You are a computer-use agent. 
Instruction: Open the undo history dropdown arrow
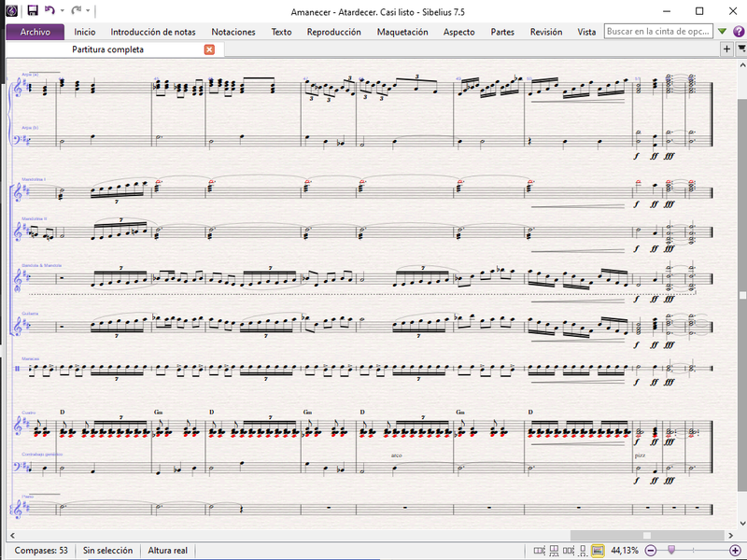pyautogui.click(x=62, y=10)
